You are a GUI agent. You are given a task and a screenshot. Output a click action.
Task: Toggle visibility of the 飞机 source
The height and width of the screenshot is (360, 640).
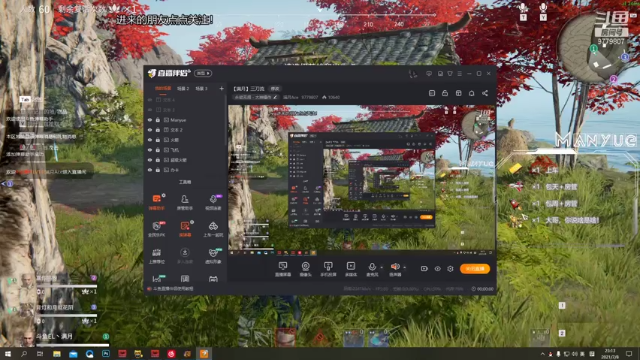tap(150, 150)
